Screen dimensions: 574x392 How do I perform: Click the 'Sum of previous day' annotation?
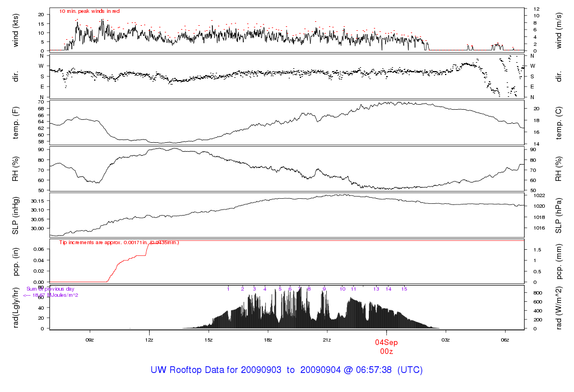tap(50, 289)
